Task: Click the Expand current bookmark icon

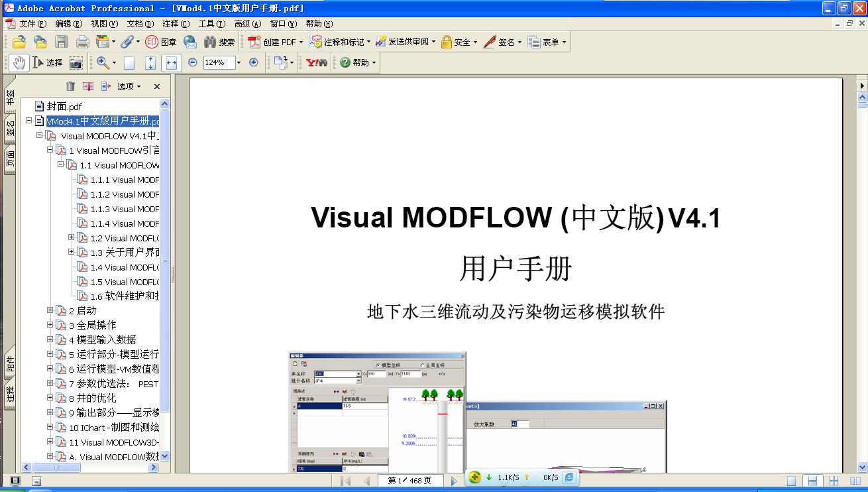Action: tap(105, 86)
